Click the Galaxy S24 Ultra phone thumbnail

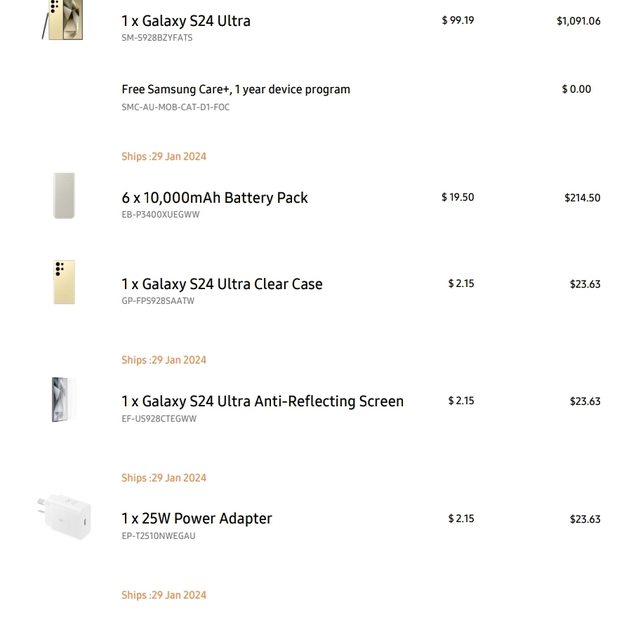tap(65, 20)
